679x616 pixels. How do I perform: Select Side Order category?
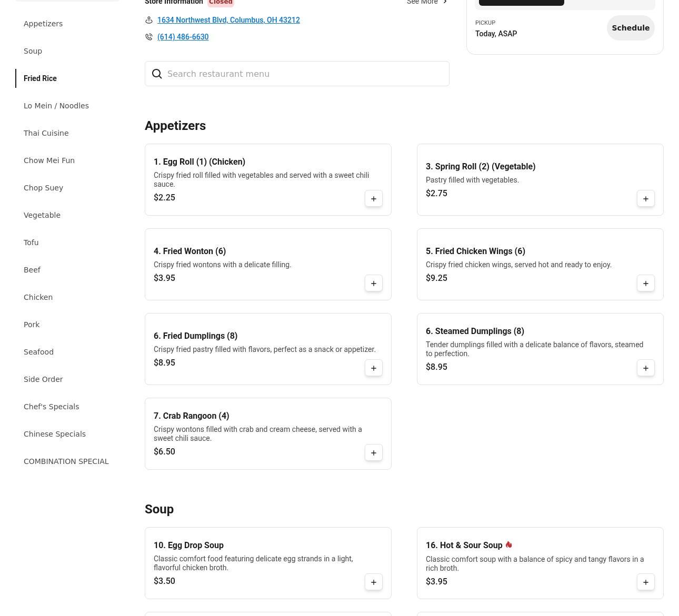[x=43, y=379]
